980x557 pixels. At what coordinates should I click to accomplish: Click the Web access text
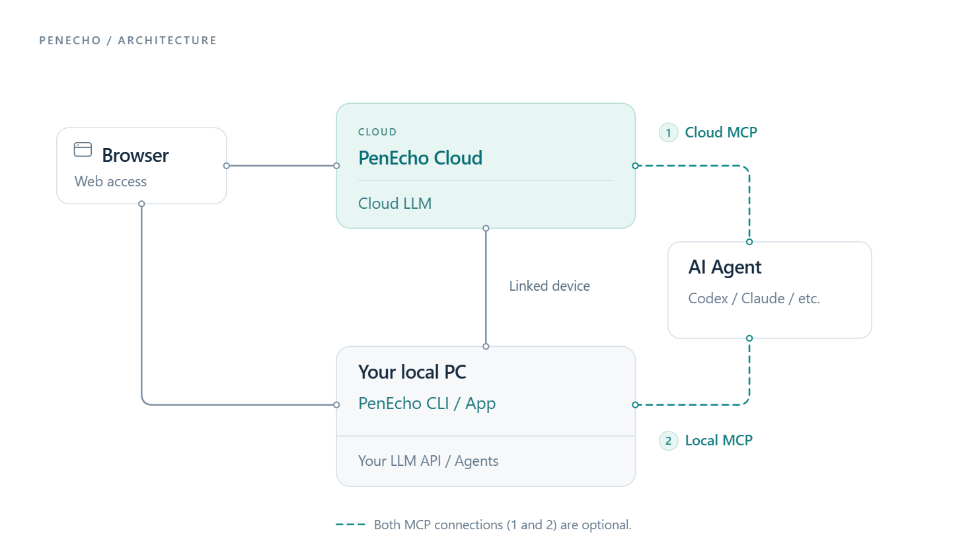(x=110, y=182)
